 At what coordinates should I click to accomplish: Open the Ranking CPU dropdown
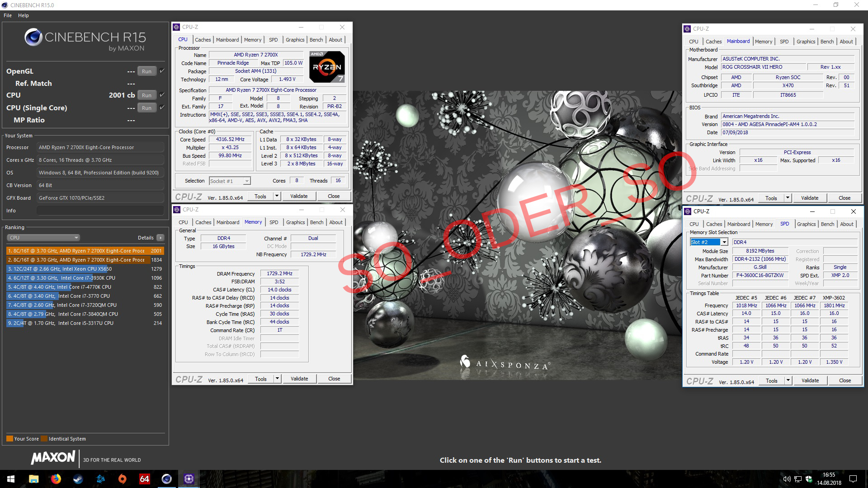tap(43, 238)
